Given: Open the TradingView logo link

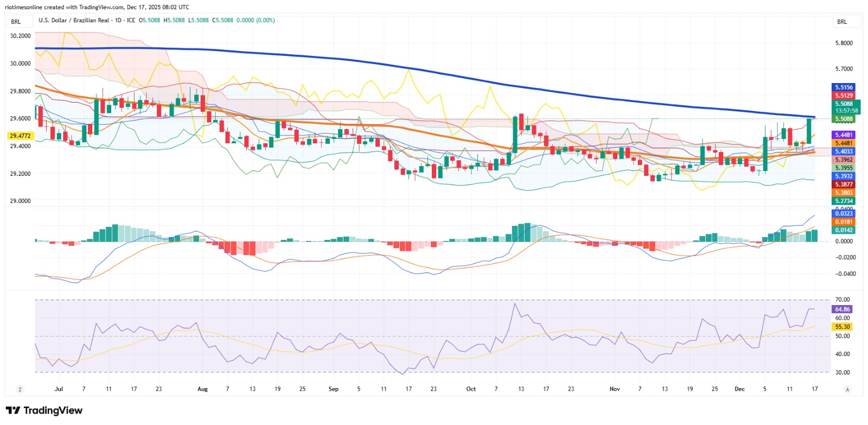Looking at the screenshot, I should (44, 410).
